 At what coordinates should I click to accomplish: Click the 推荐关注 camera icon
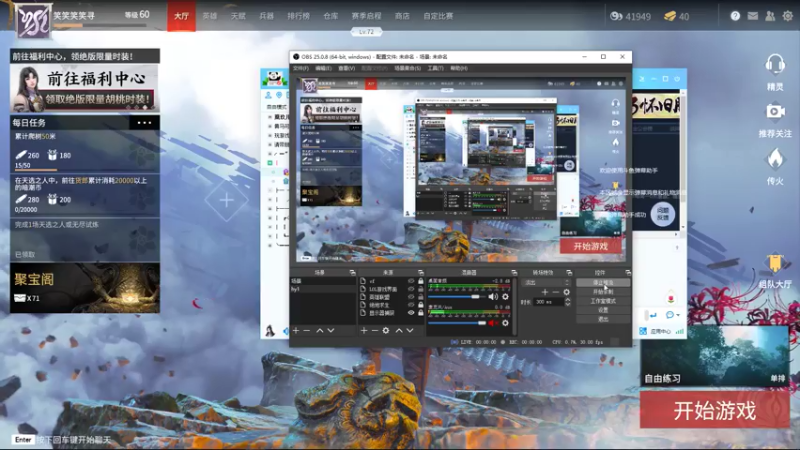tap(775, 111)
